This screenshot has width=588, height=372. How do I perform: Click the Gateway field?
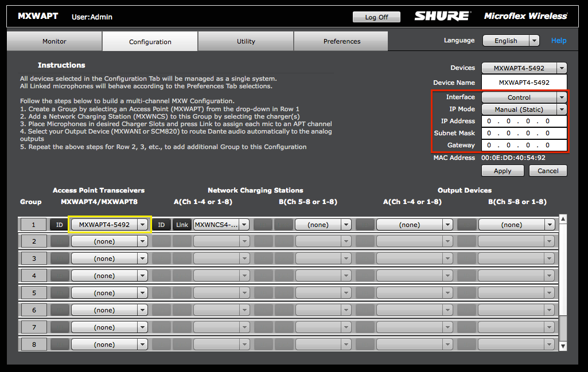pyautogui.click(x=524, y=145)
